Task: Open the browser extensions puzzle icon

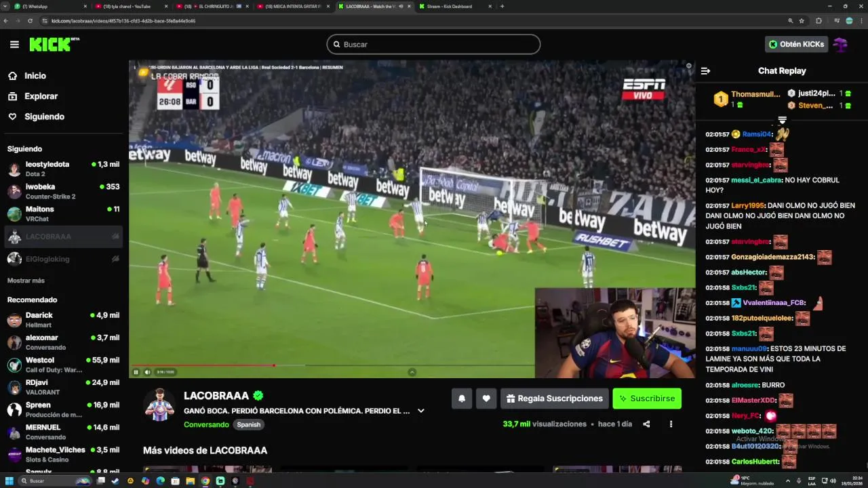Action: pyautogui.click(x=818, y=21)
